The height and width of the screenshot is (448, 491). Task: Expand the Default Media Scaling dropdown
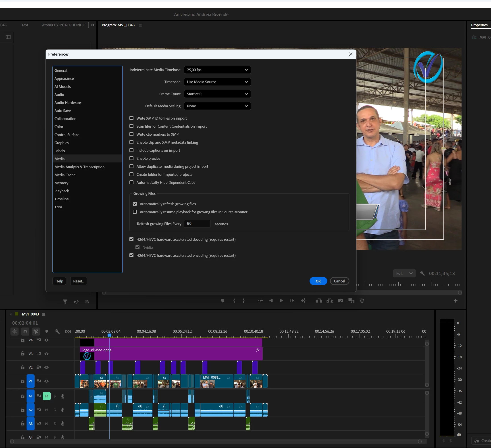click(217, 106)
